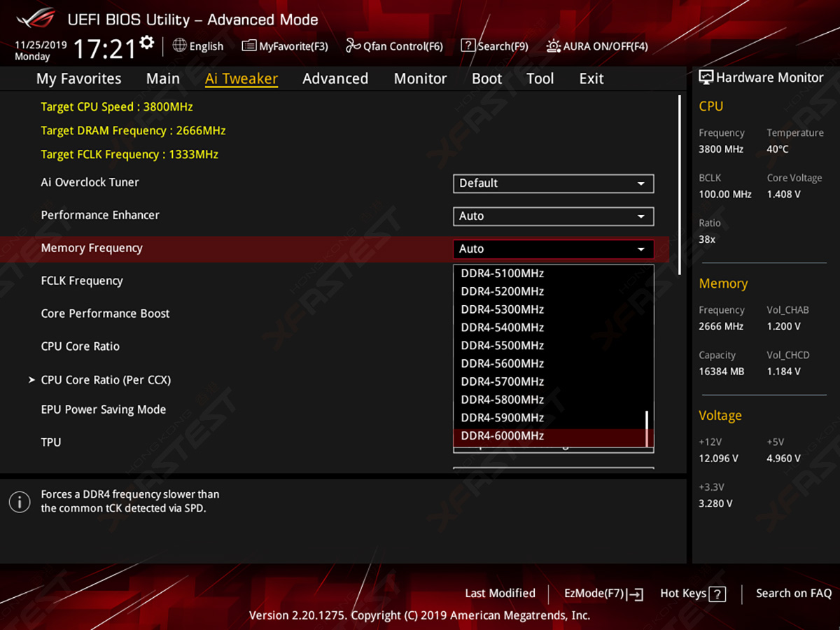Click the memory Capacity value 16384 MB
The image size is (840, 630).
(x=722, y=372)
